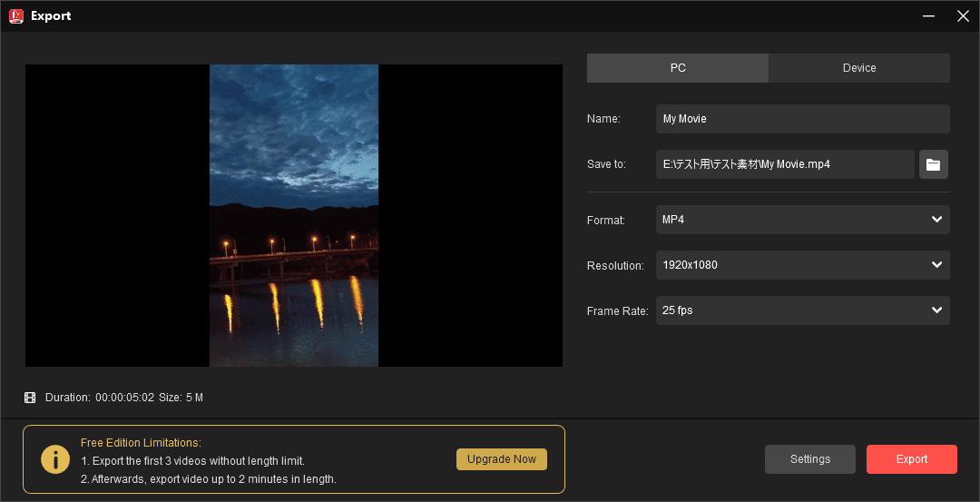Image resolution: width=980 pixels, height=502 pixels.
Task: Close the Export window
Action: pos(963,16)
